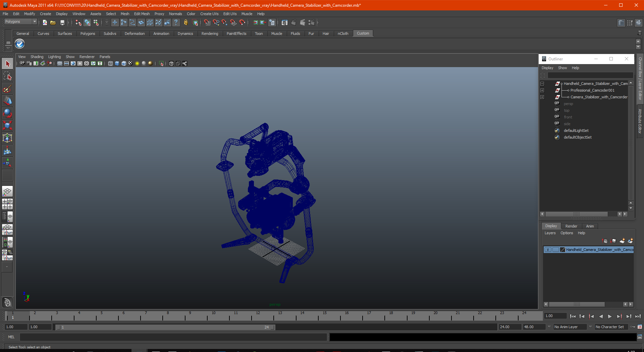
Task: Activate the Rotate tool sphere icon
Action: point(7,113)
